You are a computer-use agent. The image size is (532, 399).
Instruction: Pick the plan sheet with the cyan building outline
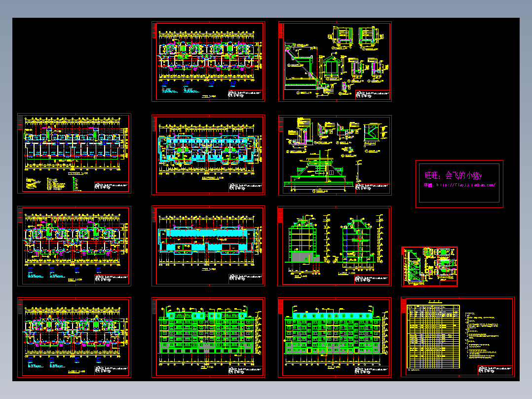click(208, 155)
